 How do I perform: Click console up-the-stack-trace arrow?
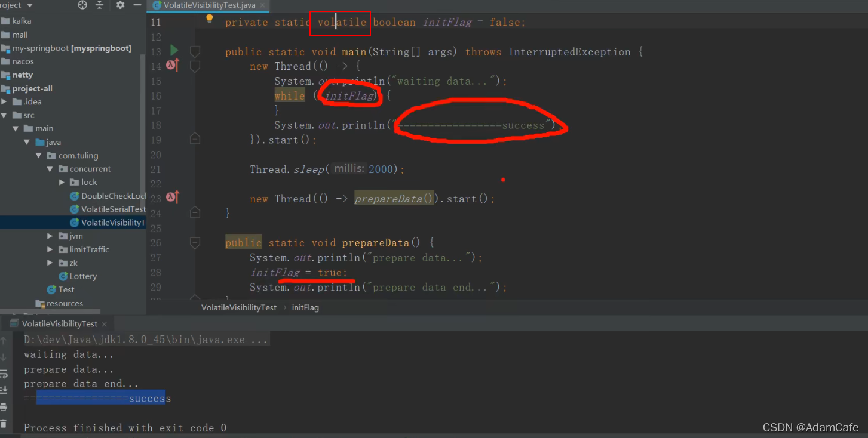pyautogui.click(x=4, y=341)
